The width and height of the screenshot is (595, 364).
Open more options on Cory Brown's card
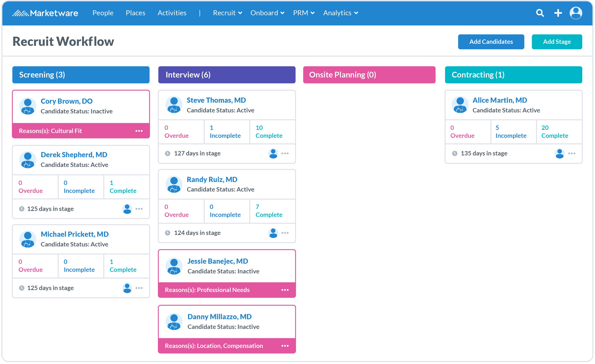(139, 131)
